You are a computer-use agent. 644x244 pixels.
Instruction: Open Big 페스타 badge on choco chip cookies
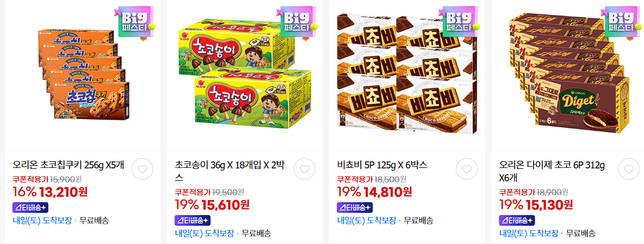[135, 23]
